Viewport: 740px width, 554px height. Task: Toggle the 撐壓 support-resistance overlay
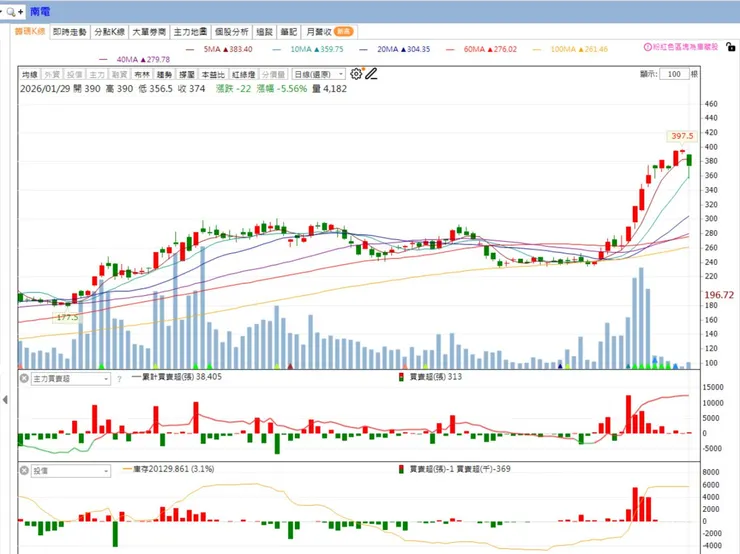point(187,75)
